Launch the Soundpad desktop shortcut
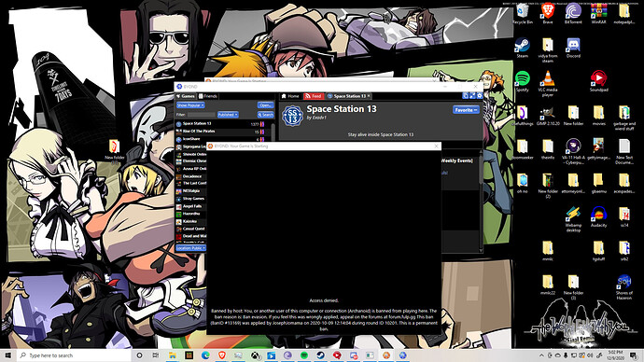 (x=599, y=81)
